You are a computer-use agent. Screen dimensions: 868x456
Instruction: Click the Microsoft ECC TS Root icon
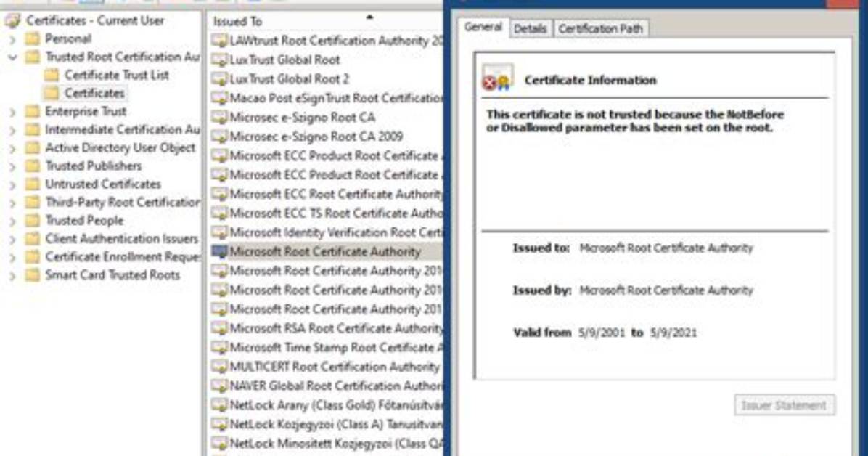[219, 213]
